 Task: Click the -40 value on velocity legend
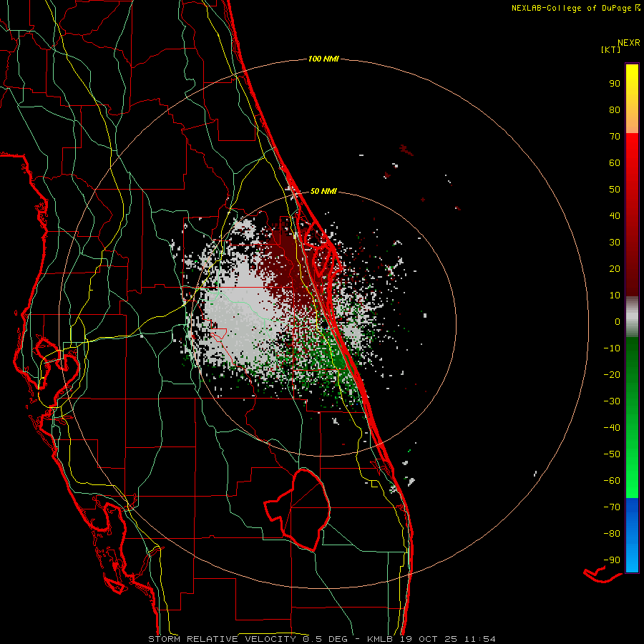[612, 428]
